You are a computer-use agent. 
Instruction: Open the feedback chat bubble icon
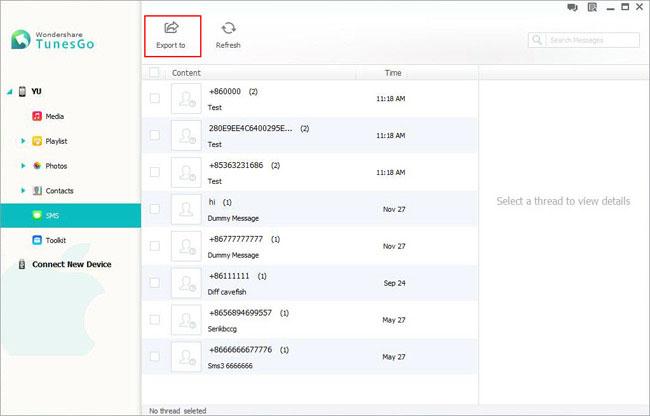pyautogui.click(x=572, y=7)
